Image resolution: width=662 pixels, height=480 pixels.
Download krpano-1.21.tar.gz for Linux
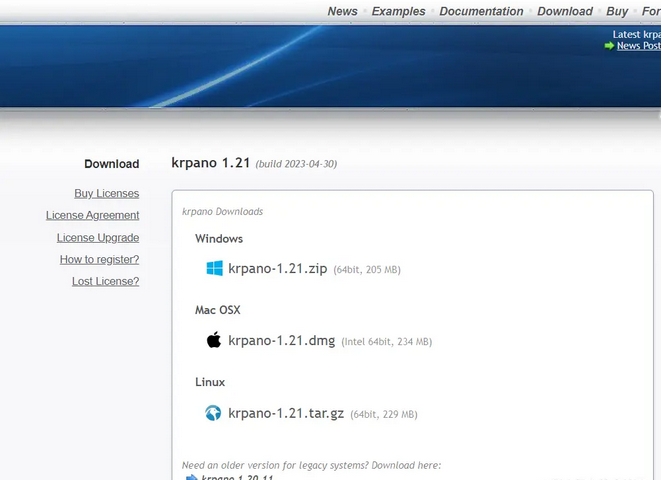286,413
